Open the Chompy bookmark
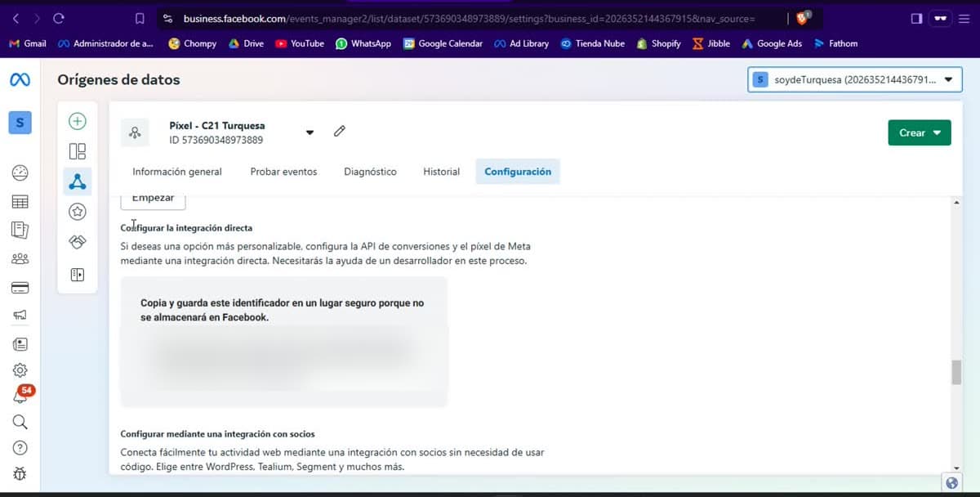Image resolution: width=980 pixels, height=497 pixels. click(192, 43)
